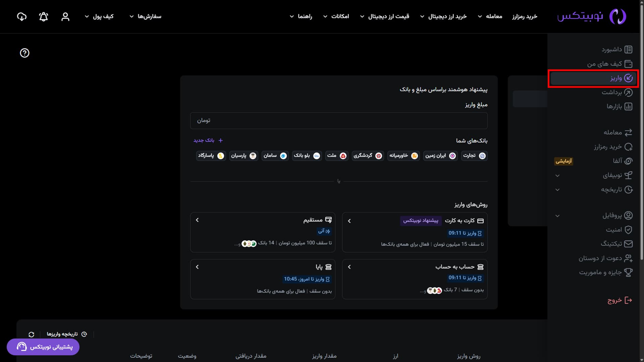The height and width of the screenshot is (362, 644).
Task: Open the notifications bell icon
Action: [44, 16]
